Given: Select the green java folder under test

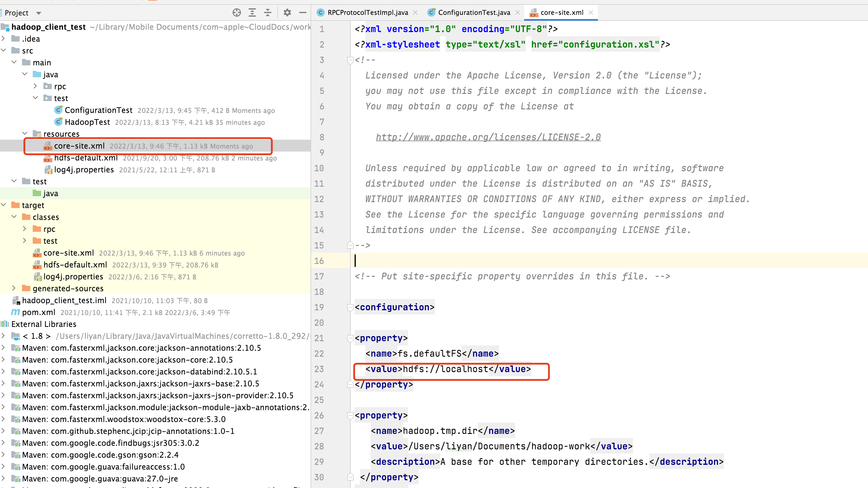Looking at the screenshot, I should coord(51,193).
